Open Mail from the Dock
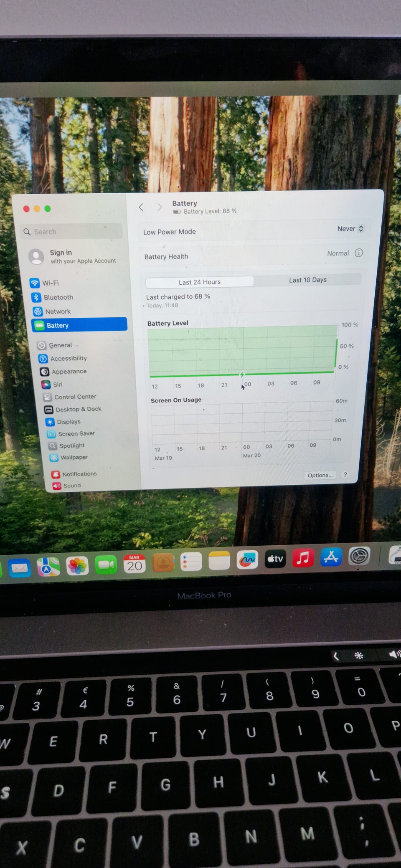This screenshot has width=401, height=868. coord(19,567)
